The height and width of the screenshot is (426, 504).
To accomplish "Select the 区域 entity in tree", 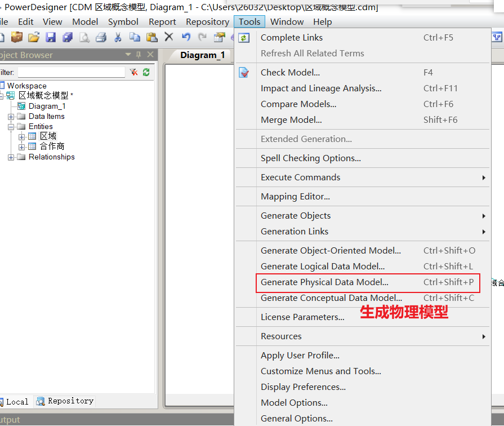I will (48, 136).
